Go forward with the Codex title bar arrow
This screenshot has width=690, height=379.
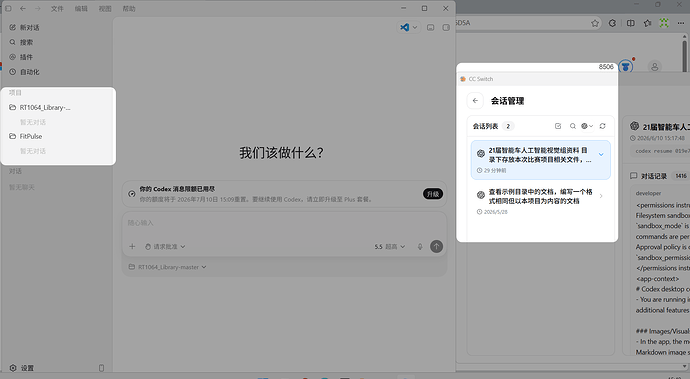tap(38, 8)
